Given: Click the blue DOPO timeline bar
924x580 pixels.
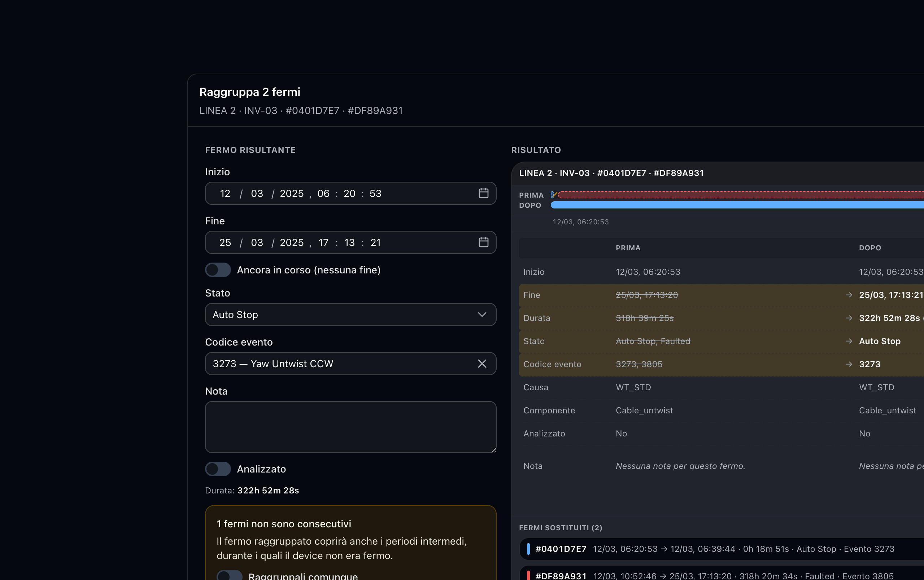Looking at the screenshot, I should (x=737, y=205).
